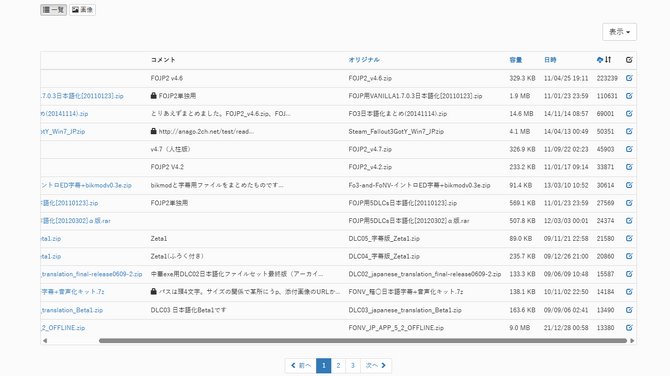
Task: Select the comment 'Zeta1(ふろく付き)'
Action: (177, 256)
